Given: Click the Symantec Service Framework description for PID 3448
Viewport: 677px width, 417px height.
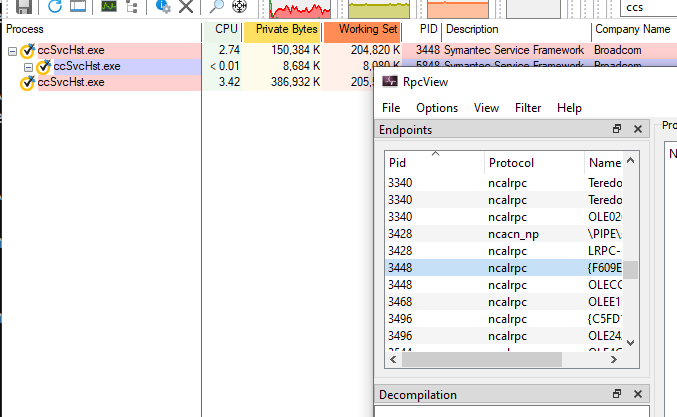Looking at the screenshot, I should [x=514, y=50].
